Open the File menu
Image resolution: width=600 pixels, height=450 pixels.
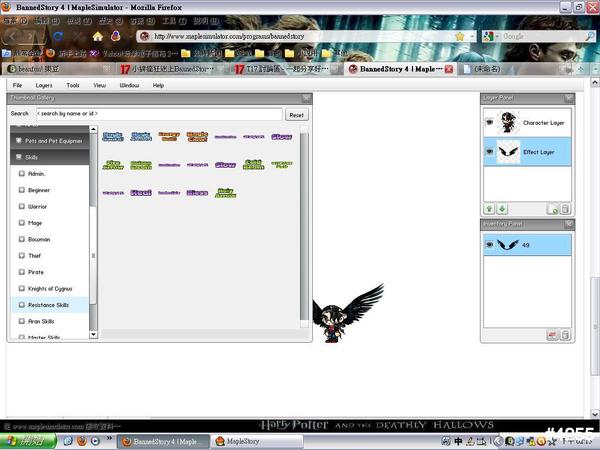coord(17,85)
